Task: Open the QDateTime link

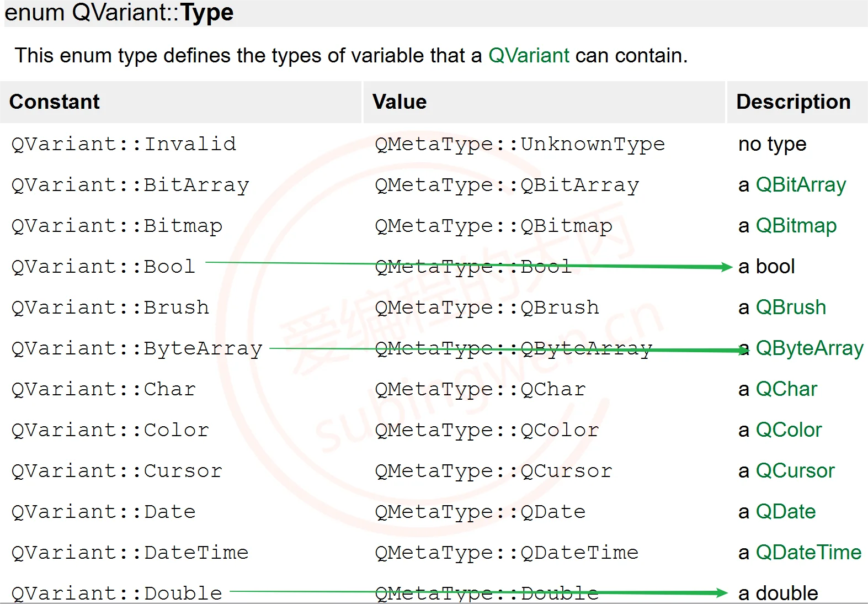Action: [808, 553]
